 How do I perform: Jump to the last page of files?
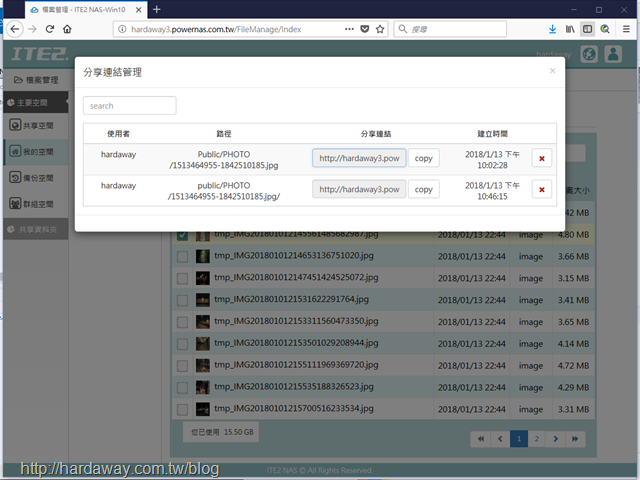click(x=575, y=439)
